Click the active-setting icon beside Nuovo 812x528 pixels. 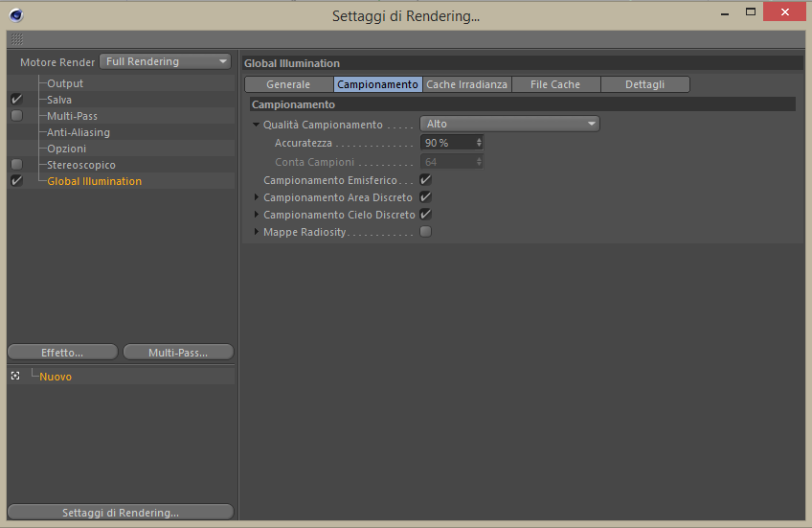tap(15, 377)
